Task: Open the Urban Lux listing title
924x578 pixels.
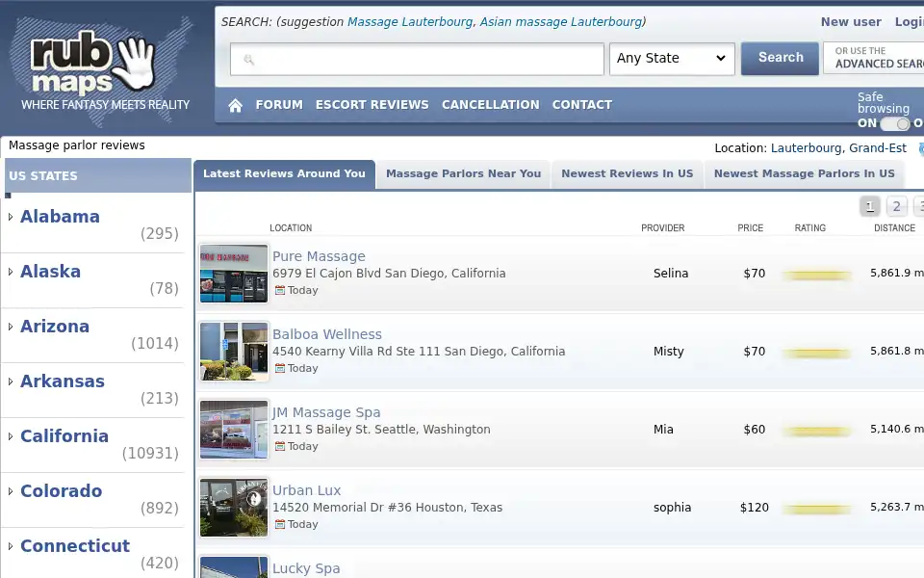Action: pos(306,490)
